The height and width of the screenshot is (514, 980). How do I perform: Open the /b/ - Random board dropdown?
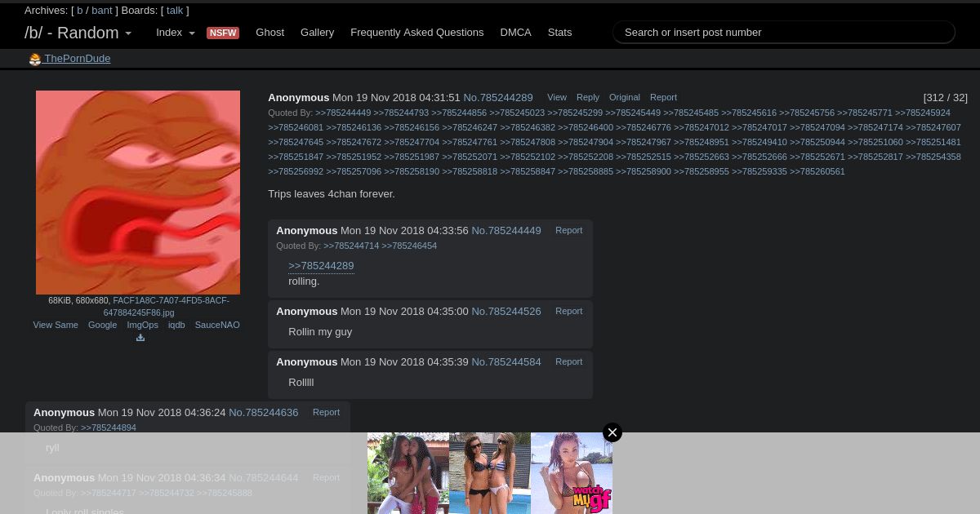click(78, 33)
